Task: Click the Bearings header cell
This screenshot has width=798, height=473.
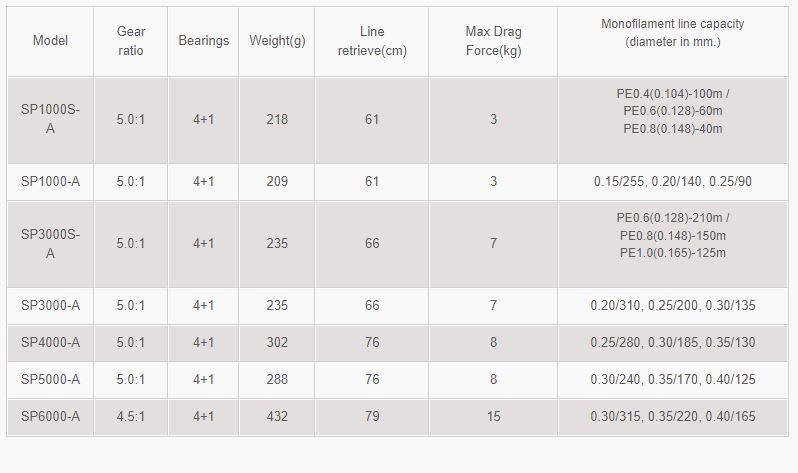Action: click(203, 41)
